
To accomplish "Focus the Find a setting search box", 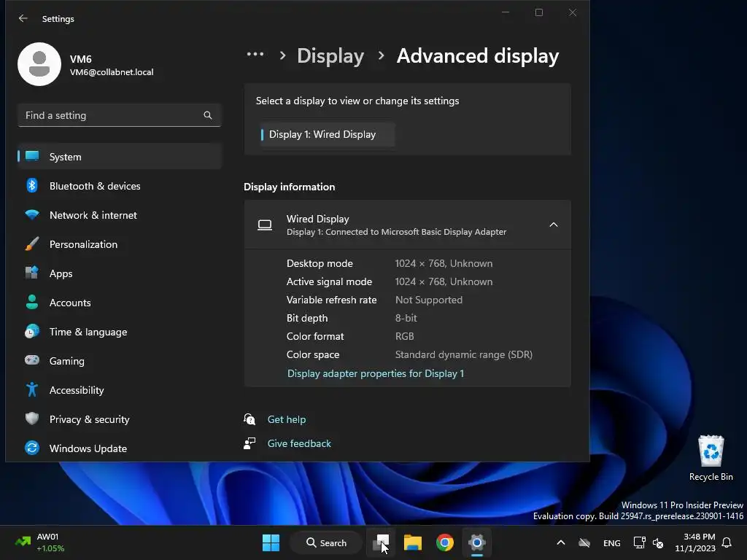I will click(119, 115).
